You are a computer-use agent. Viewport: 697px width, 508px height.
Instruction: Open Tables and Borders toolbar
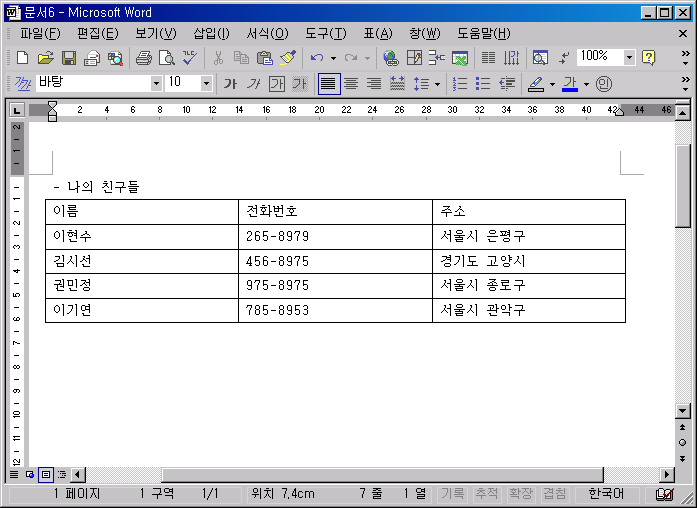[x=414, y=58]
